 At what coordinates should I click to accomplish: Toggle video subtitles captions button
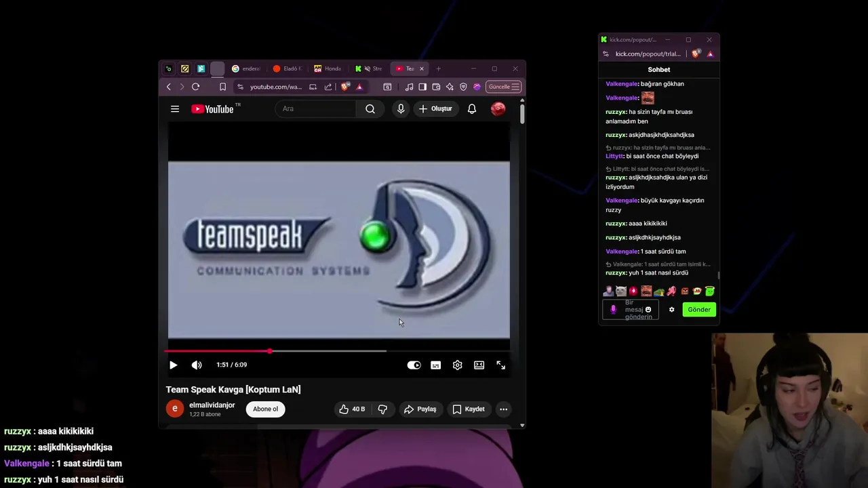point(435,365)
